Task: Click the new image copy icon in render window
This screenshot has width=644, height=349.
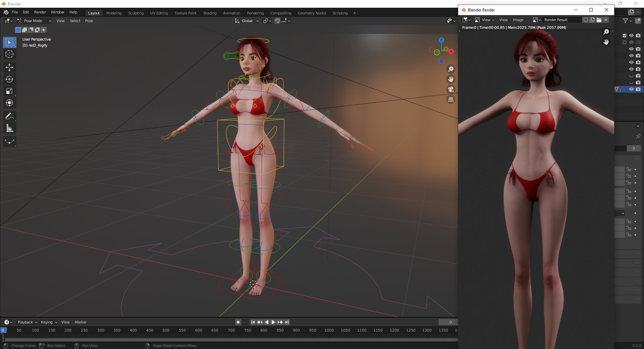Action: pos(592,20)
